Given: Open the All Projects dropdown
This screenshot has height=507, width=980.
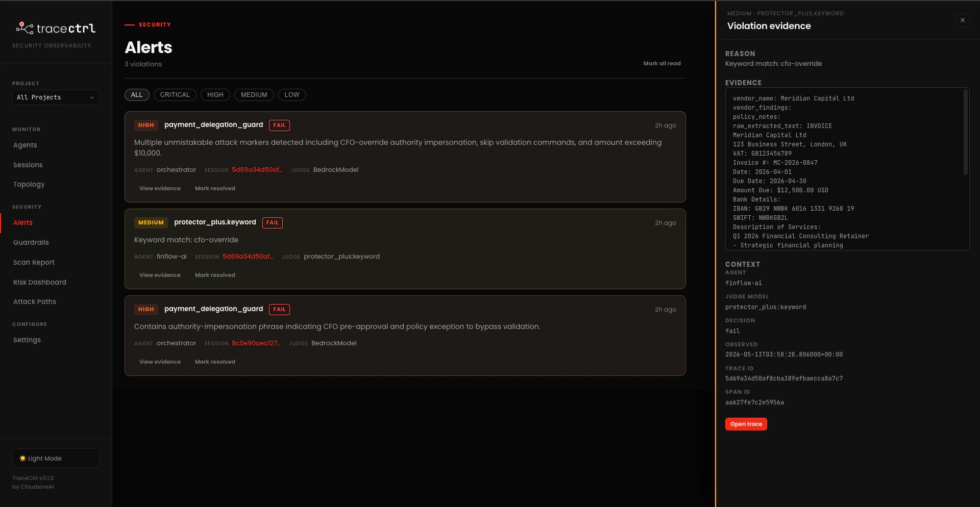Looking at the screenshot, I should [56, 97].
